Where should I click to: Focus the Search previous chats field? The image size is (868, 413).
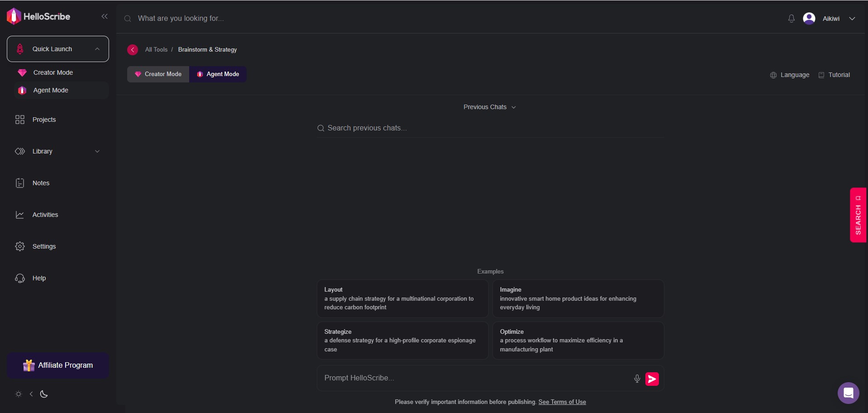pos(491,128)
